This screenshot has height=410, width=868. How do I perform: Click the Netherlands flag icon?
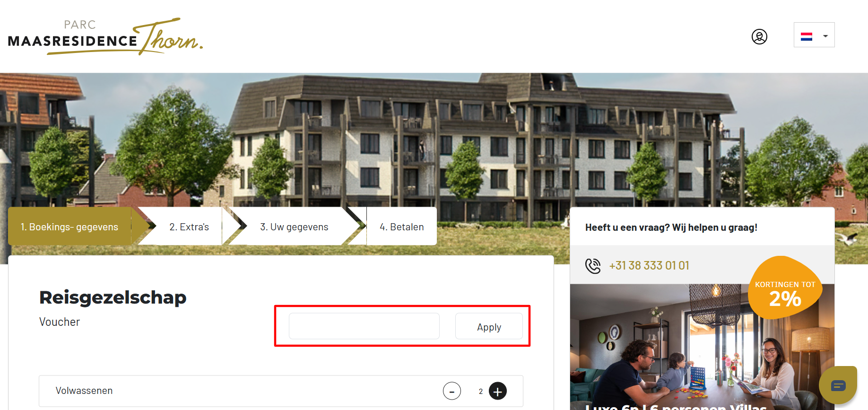click(807, 36)
